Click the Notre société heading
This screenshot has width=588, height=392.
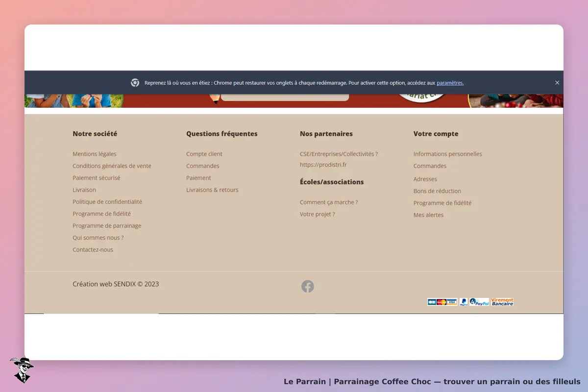(x=95, y=134)
